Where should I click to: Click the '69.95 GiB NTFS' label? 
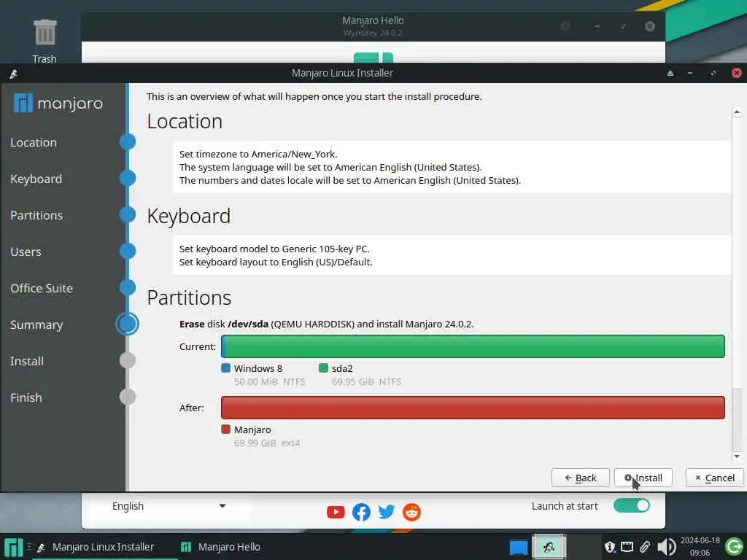click(367, 382)
